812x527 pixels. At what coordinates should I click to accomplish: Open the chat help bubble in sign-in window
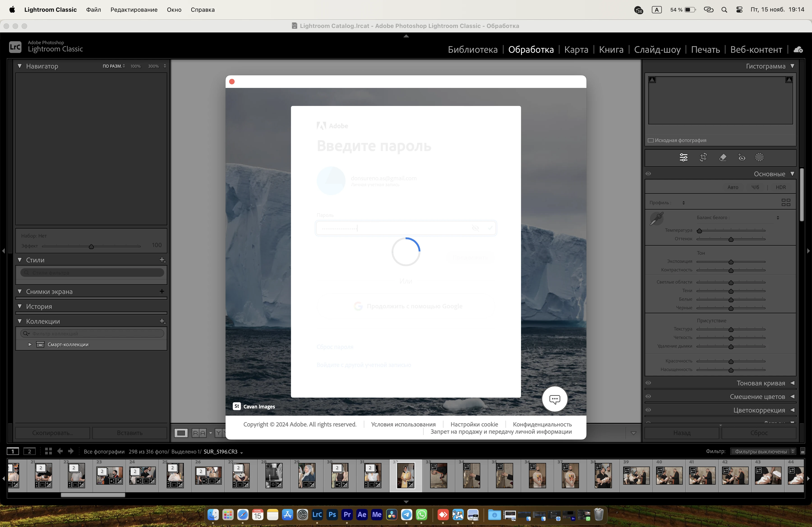pos(555,399)
